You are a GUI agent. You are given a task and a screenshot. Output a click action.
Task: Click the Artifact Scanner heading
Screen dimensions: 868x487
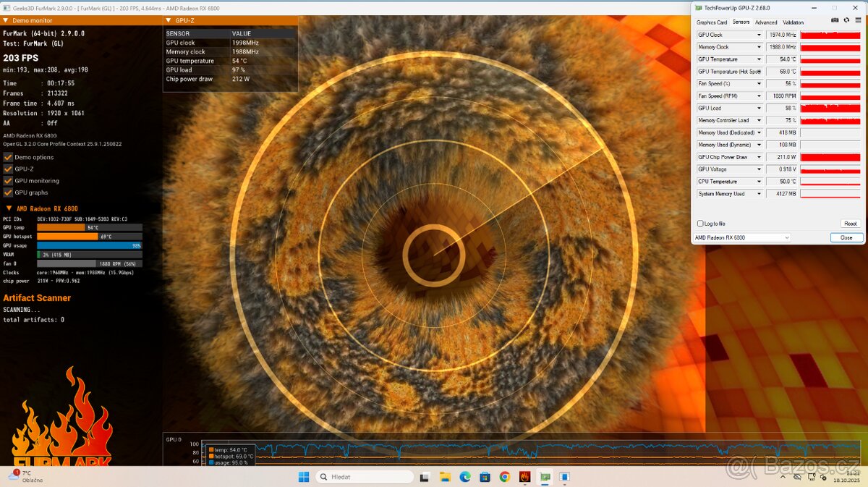click(37, 298)
